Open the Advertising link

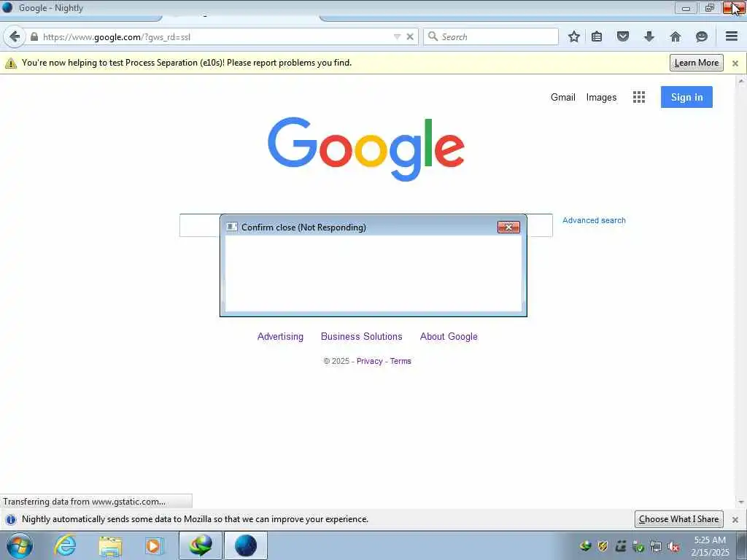click(x=280, y=337)
